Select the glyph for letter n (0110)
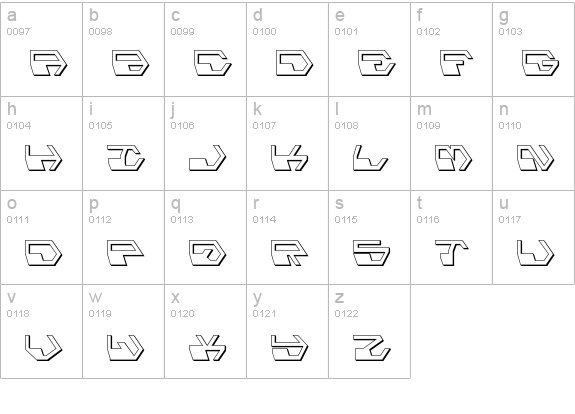 pyautogui.click(x=534, y=143)
